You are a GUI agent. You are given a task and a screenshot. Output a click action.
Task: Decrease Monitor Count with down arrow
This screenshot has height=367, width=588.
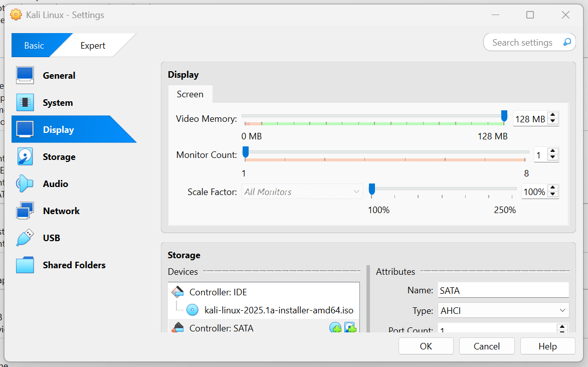tap(553, 157)
